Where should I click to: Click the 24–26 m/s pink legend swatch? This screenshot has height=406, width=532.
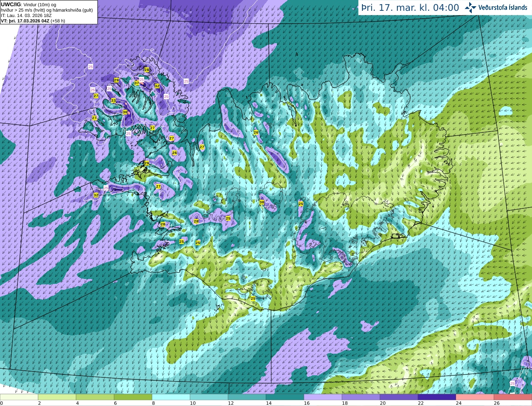pyautogui.click(x=475, y=397)
